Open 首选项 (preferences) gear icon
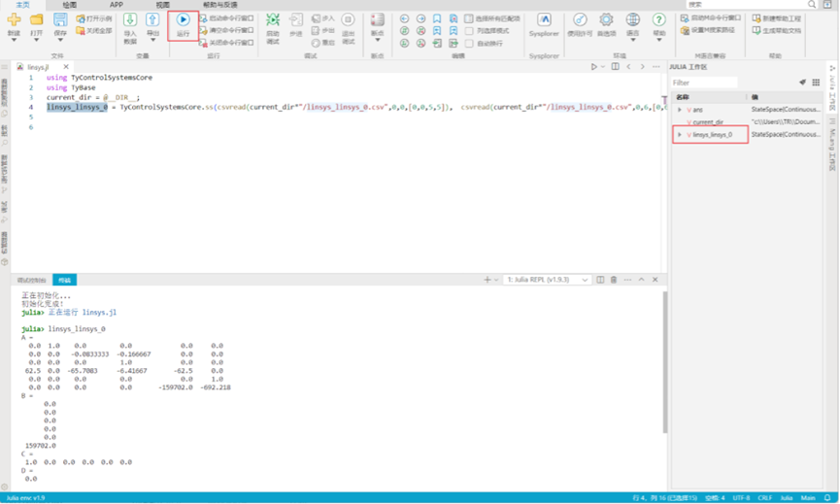 pyautogui.click(x=606, y=19)
